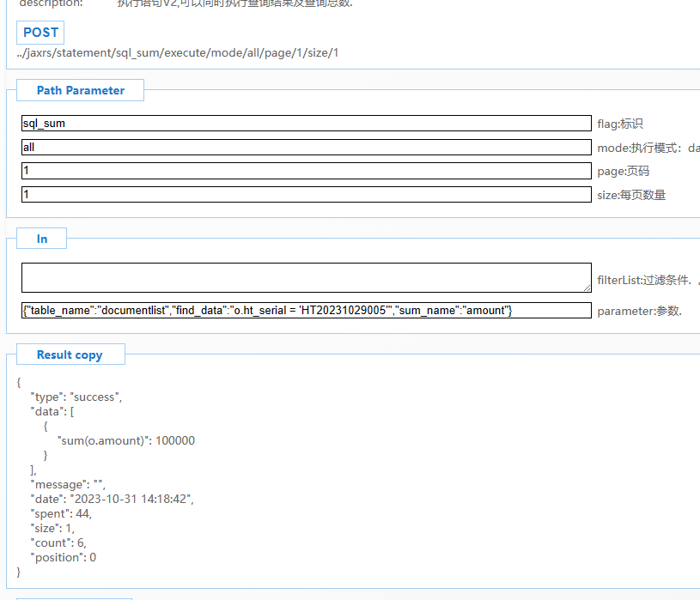
Task: Click the size per page input field
Action: (x=307, y=194)
